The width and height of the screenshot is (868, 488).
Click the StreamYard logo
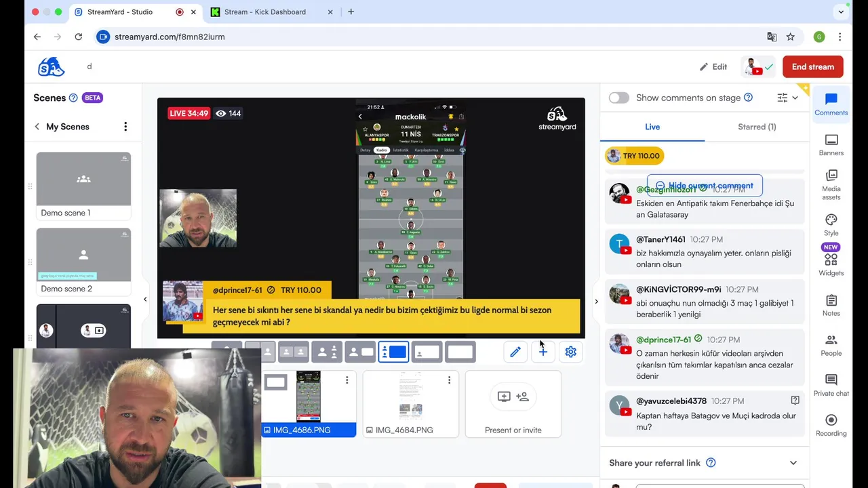(x=51, y=66)
